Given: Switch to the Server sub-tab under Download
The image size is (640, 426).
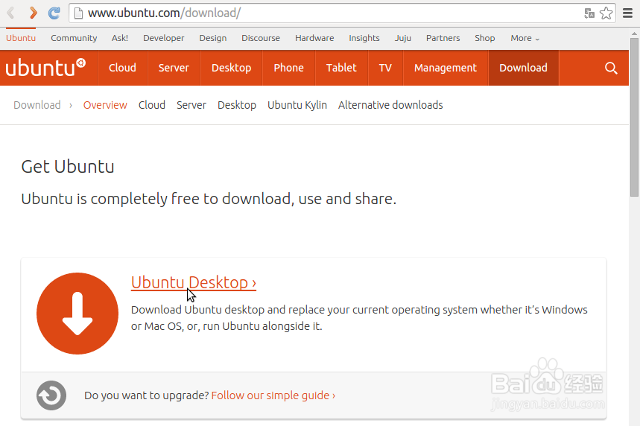Looking at the screenshot, I should [191, 105].
